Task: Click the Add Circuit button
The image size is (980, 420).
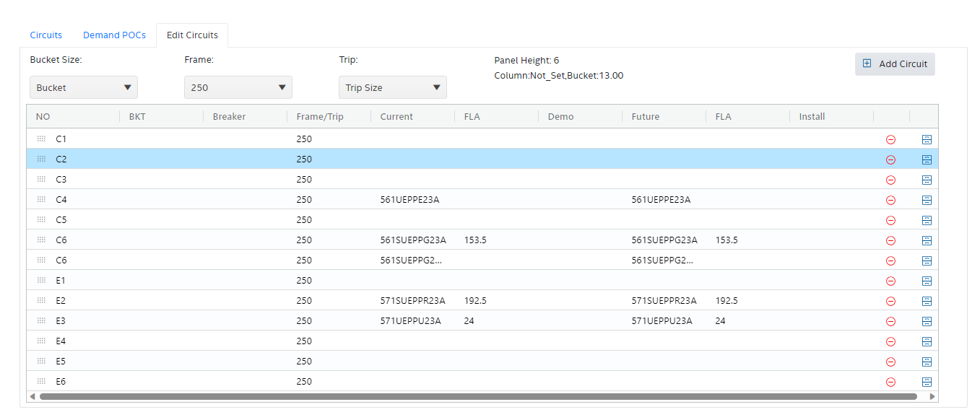Action: pos(895,64)
